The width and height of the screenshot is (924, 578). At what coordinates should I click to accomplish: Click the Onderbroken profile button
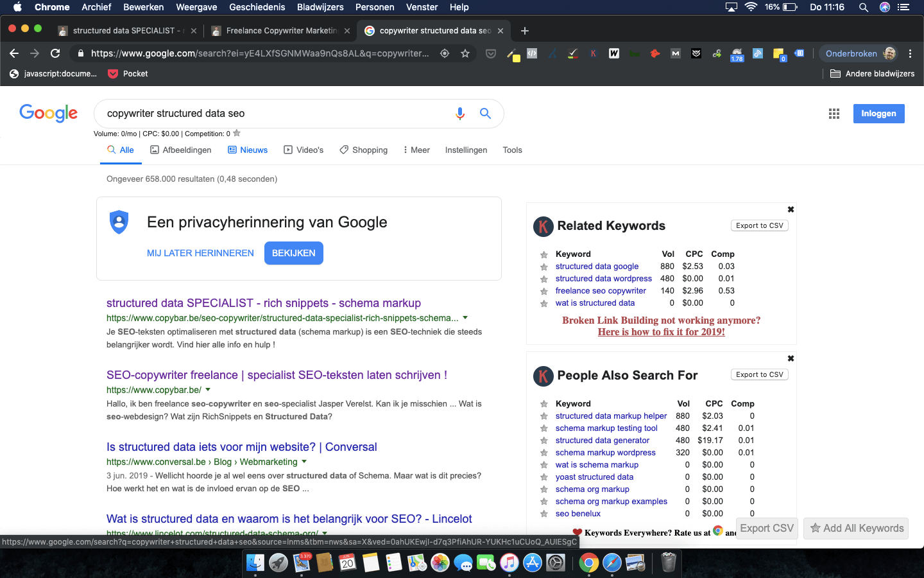point(860,53)
